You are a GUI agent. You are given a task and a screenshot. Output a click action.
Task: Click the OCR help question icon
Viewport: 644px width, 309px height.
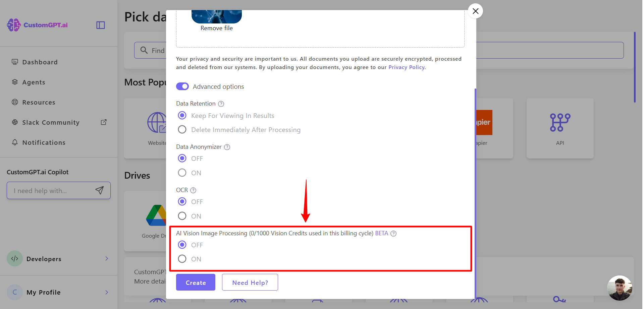pos(193,190)
